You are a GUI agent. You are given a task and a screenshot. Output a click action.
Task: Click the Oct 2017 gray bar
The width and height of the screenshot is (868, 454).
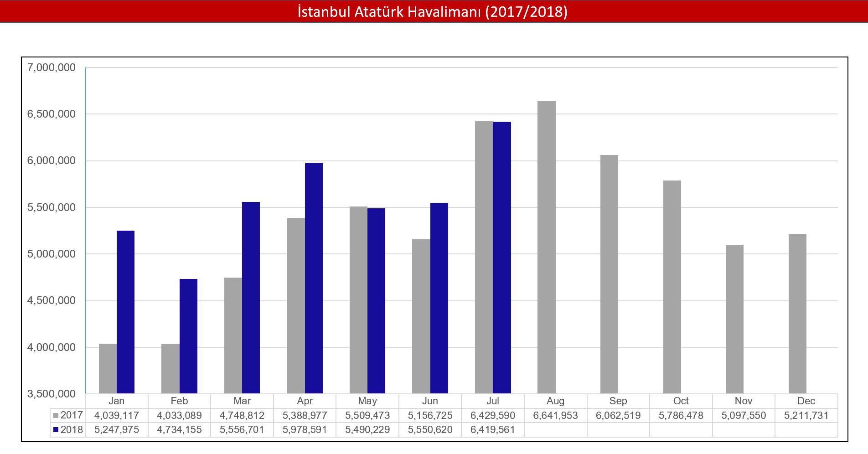672,287
